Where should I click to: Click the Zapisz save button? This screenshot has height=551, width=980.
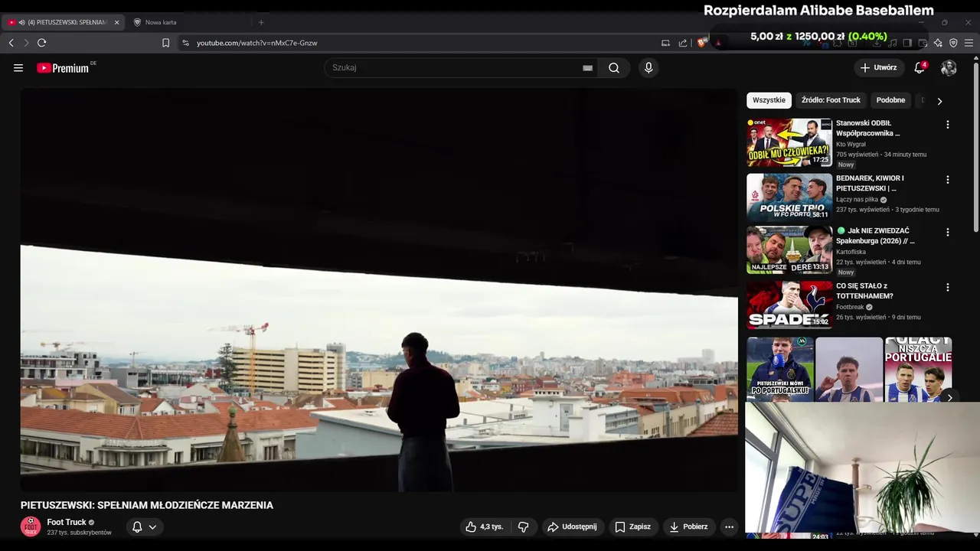click(x=632, y=527)
